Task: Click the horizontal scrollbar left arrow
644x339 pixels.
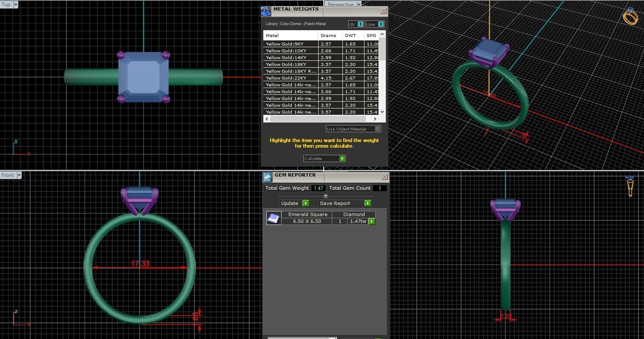Action: coord(267,119)
